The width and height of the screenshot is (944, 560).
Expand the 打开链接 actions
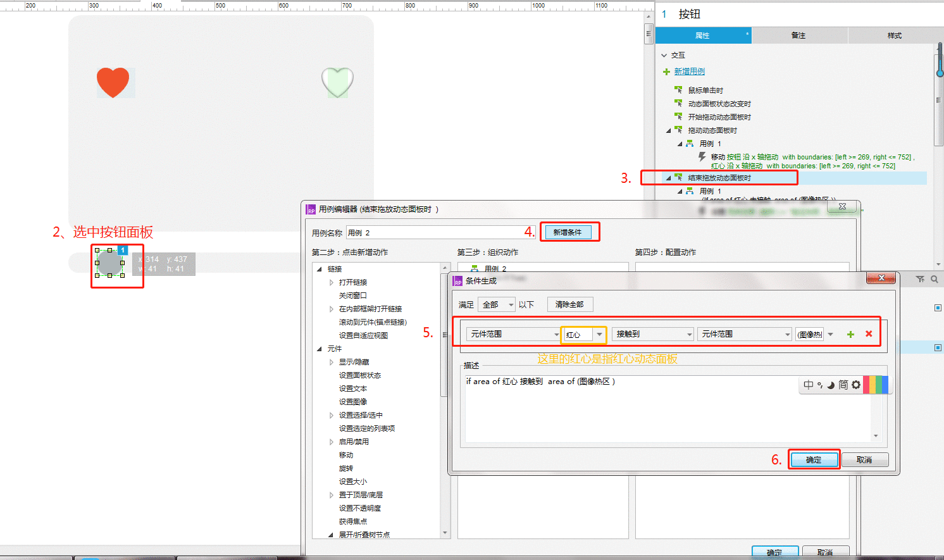tap(331, 282)
